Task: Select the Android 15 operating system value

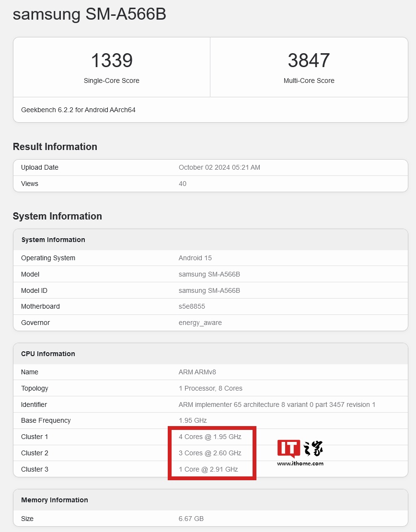Action: click(x=195, y=258)
